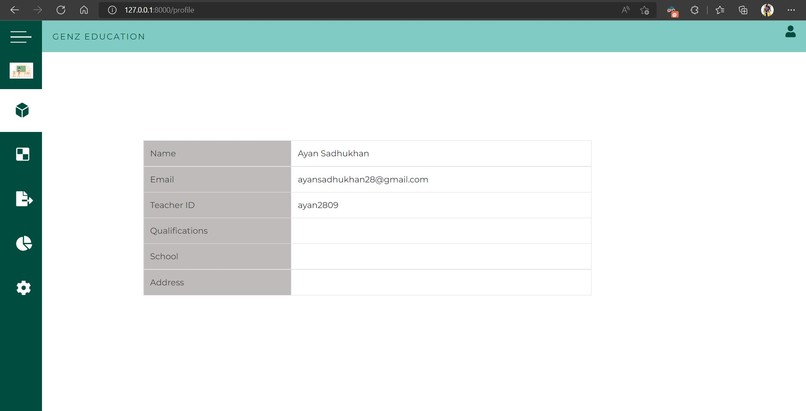Open the extension icon with red badge
Viewport: 806px width, 411px height.
tap(673, 11)
